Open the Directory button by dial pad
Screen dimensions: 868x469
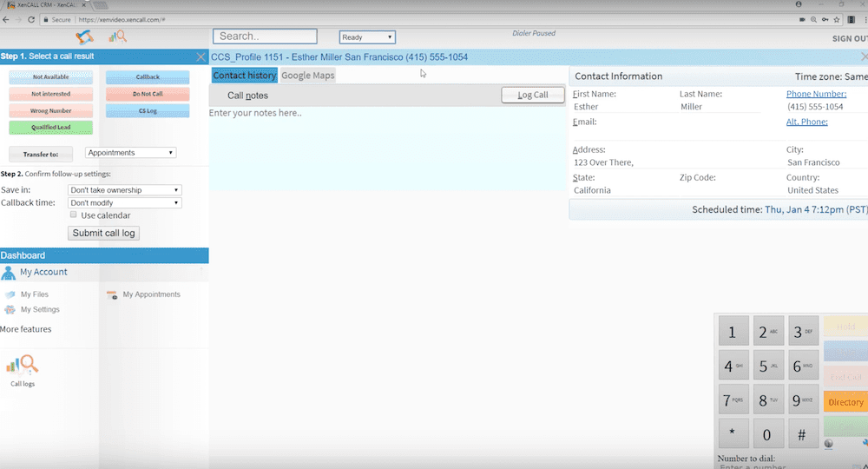pyautogui.click(x=845, y=402)
